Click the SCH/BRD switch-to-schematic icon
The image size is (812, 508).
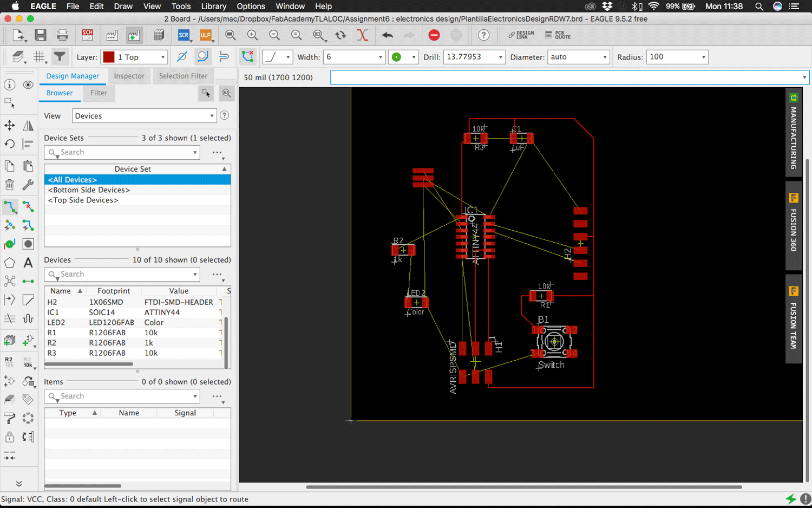click(87, 35)
